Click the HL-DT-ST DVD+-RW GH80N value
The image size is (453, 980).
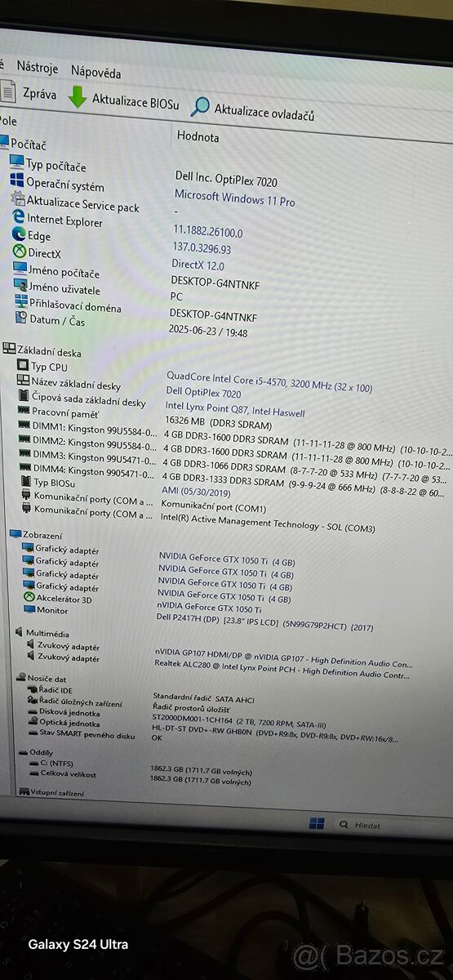(x=275, y=732)
